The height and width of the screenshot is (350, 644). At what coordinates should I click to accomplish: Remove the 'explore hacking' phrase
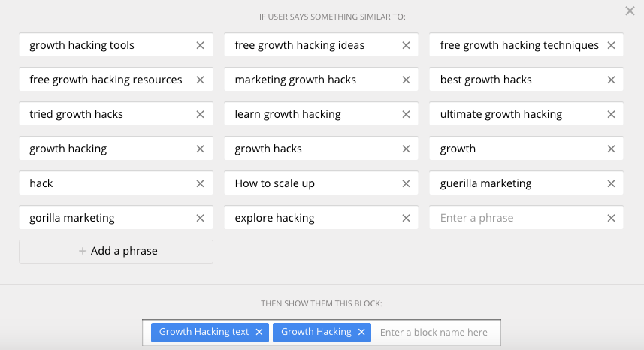pos(406,218)
